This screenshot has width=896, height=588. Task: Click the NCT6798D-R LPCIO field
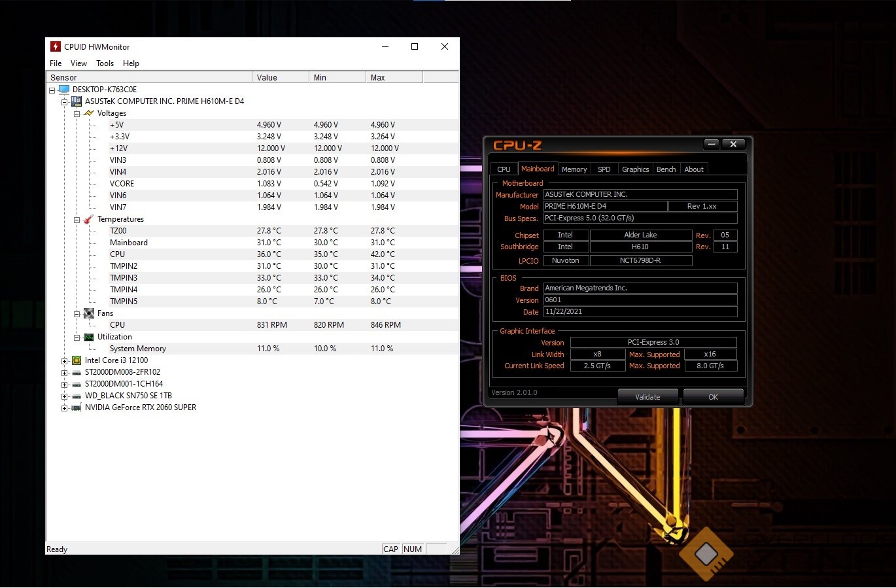point(640,260)
